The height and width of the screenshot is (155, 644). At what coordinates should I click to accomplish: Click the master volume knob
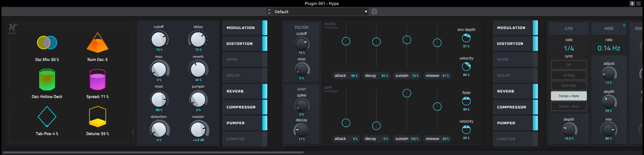(x=198, y=130)
